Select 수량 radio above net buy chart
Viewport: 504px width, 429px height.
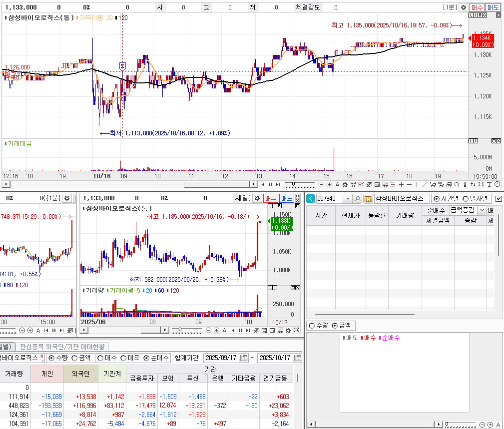click(312, 326)
